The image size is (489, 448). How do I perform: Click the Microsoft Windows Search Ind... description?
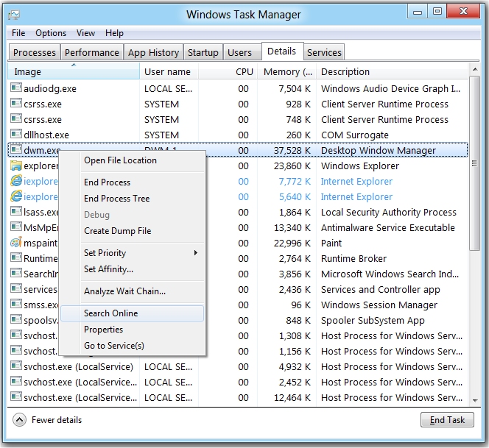tap(390, 274)
